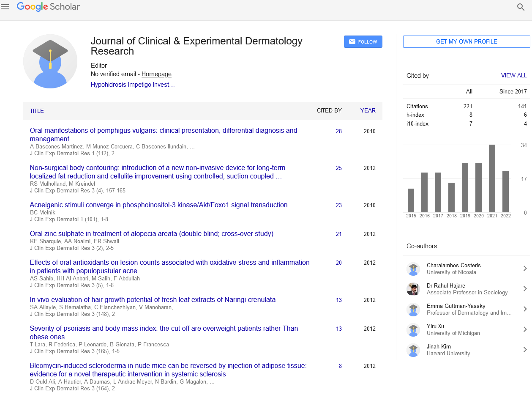Click the search magnifier icon
Viewport: 532px width, 395px height.
click(x=521, y=7)
